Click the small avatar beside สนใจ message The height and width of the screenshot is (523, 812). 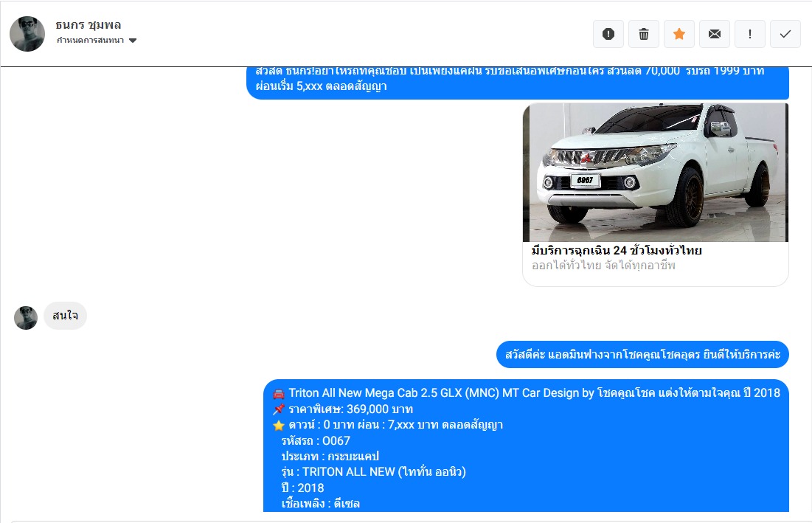tap(26, 318)
